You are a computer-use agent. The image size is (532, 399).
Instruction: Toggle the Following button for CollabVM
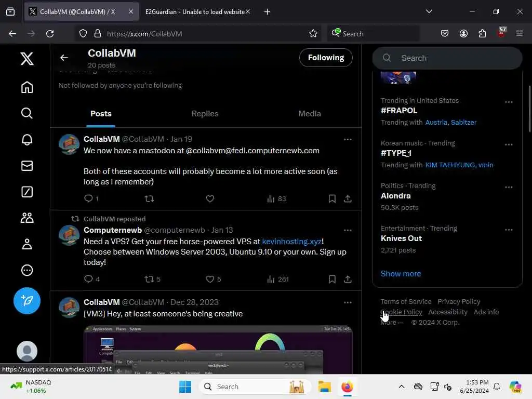(x=326, y=58)
